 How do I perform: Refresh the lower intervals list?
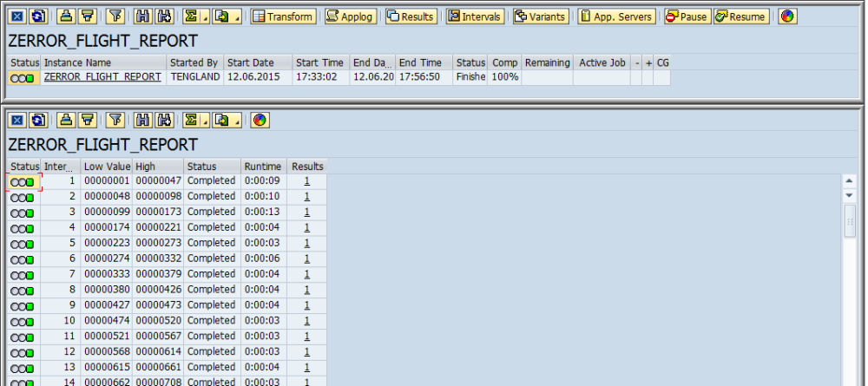tap(37, 120)
